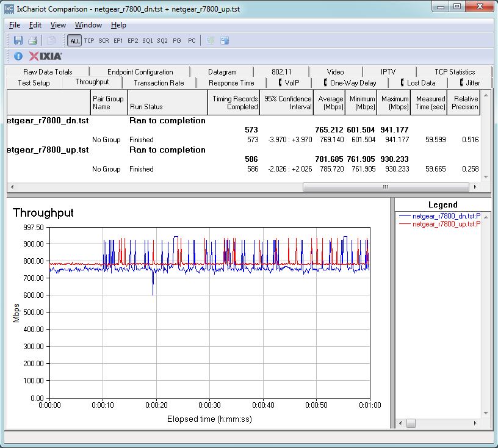This screenshot has width=498, height=448.
Task: Click the Measured Time (sec) column header
Action: 429,103
